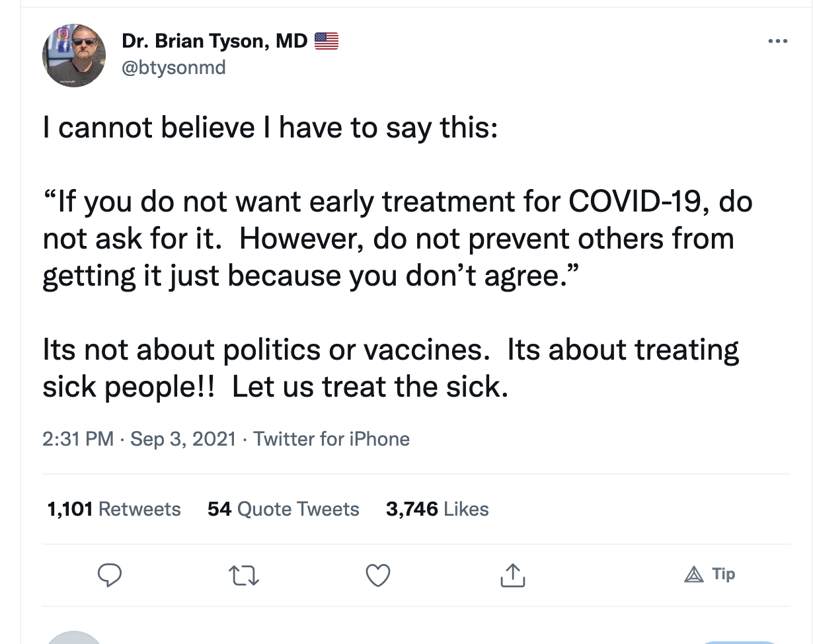Click the line "I cannot believe I have to say this"
Image resolution: width=813 pixels, height=644 pixels.
(270, 126)
